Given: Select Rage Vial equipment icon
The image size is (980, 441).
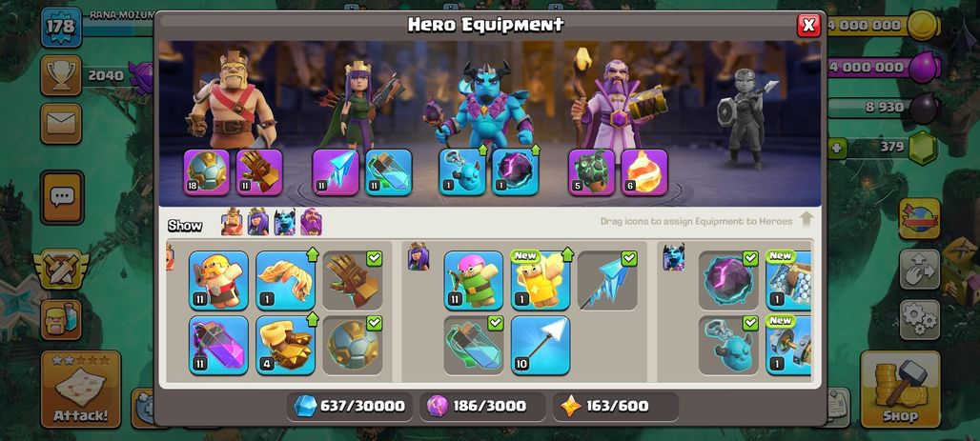Looking at the screenshot, I should [218, 346].
